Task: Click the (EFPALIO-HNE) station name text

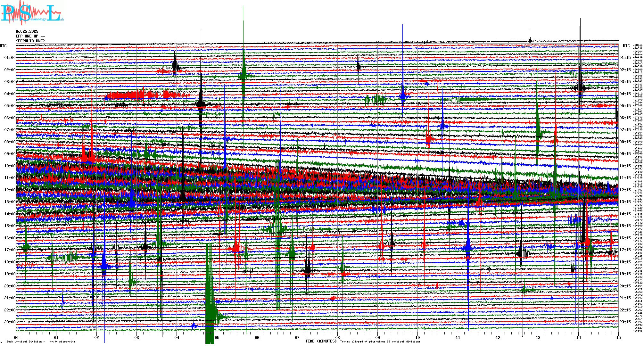Action: pos(30,41)
